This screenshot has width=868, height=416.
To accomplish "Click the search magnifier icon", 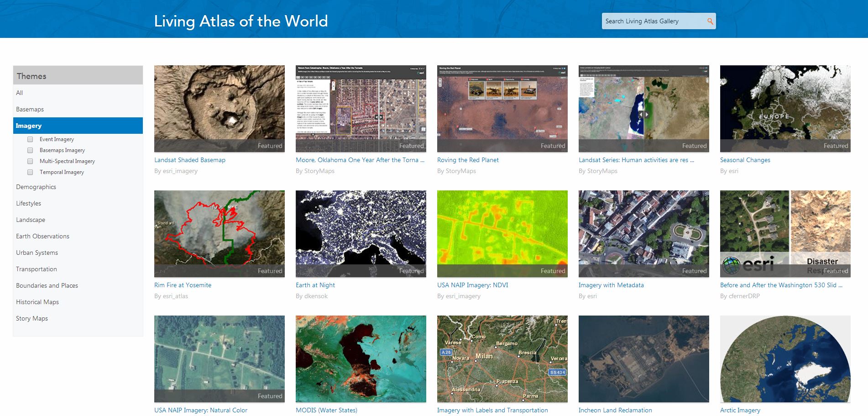I will (710, 21).
